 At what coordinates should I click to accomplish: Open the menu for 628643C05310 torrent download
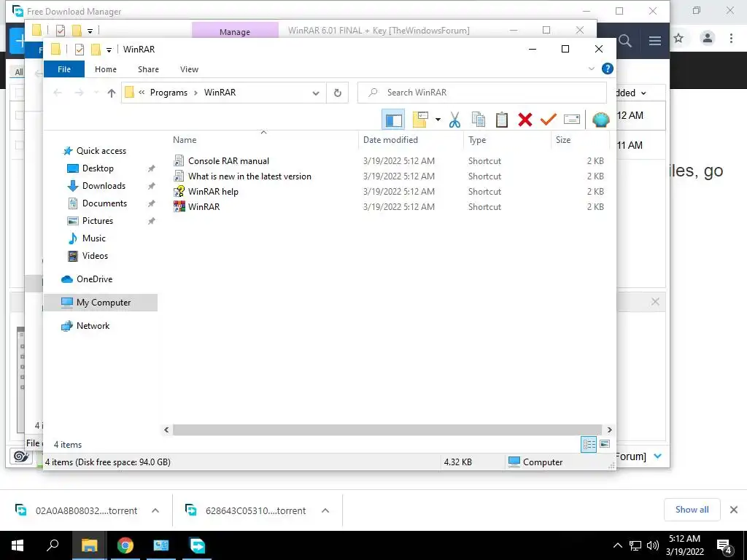pos(325,510)
